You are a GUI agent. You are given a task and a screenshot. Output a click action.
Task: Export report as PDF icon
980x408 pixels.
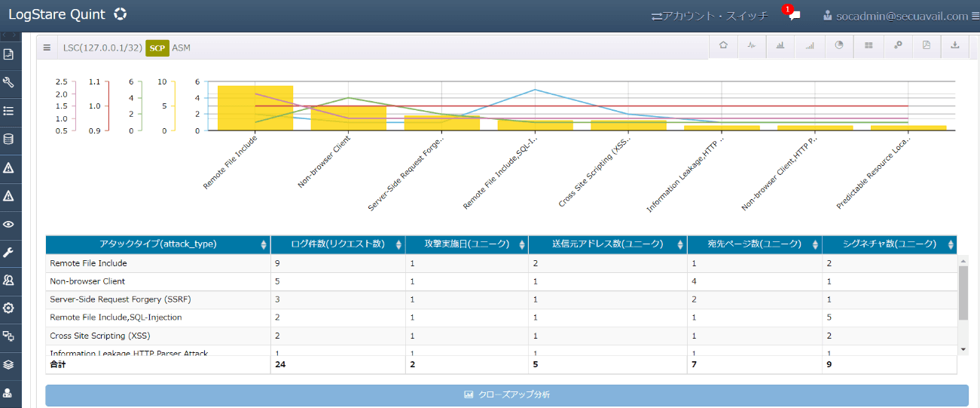click(927, 46)
